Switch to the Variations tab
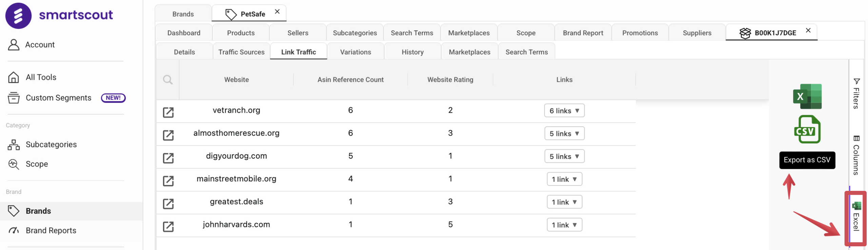This screenshot has height=250, width=868. coord(355,52)
